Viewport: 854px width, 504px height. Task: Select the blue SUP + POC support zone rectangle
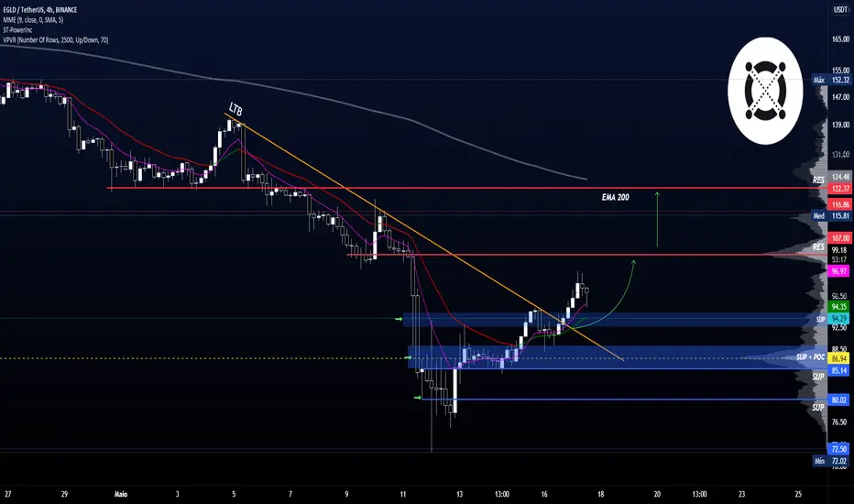click(617, 356)
